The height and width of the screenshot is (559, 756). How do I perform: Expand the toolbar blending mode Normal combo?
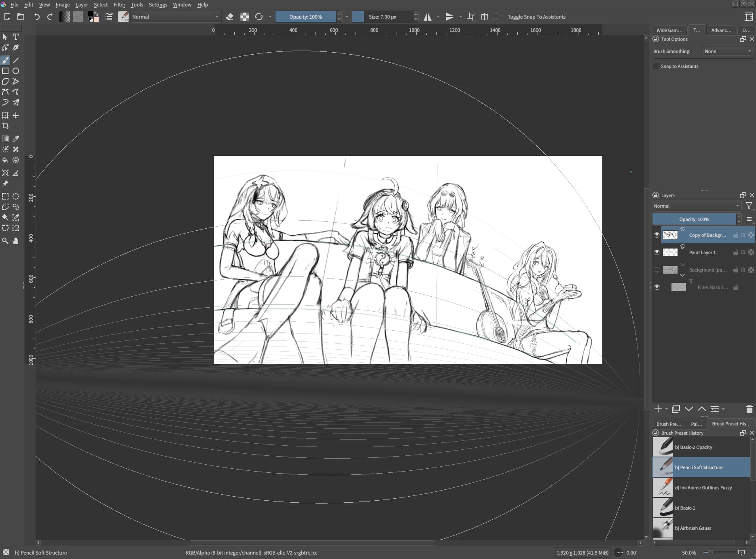click(175, 17)
